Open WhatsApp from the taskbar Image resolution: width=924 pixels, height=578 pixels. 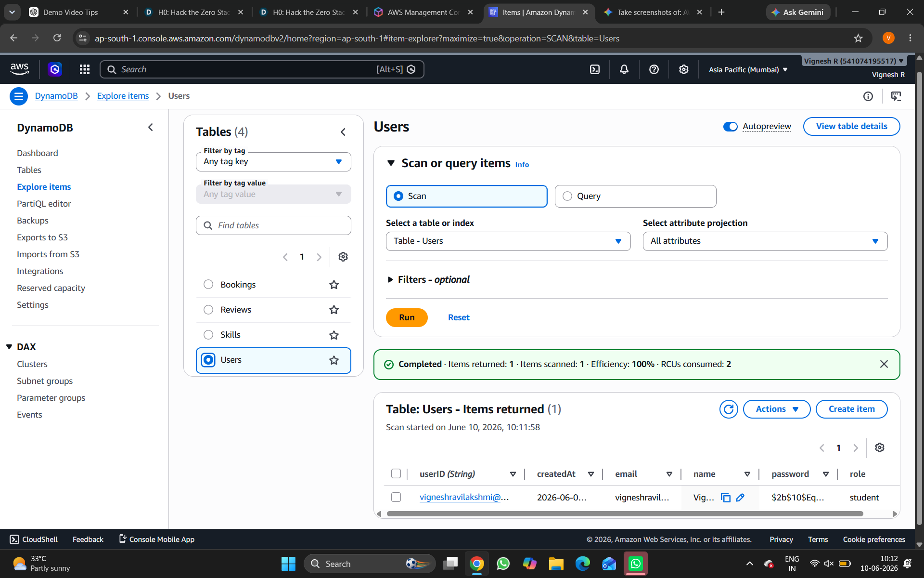click(503, 564)
